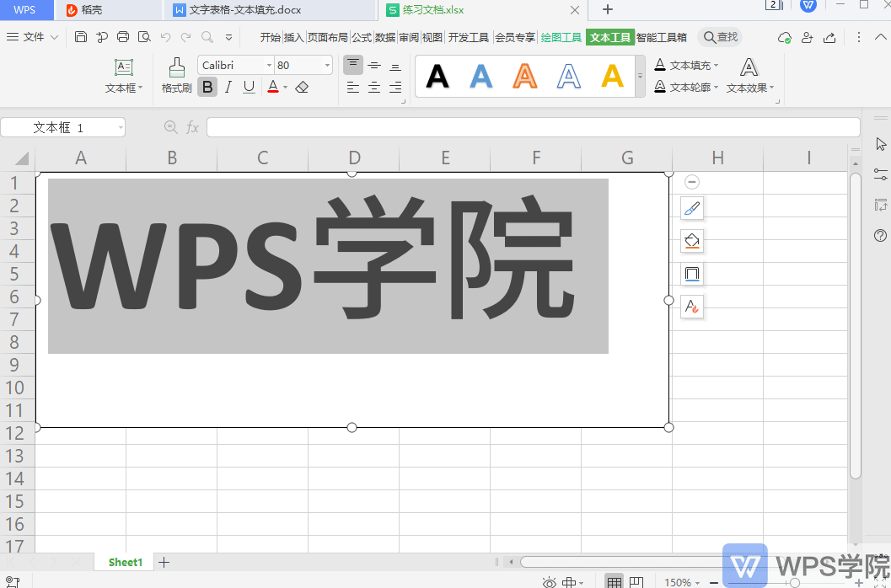
Task: Switch to the 绘图工具 ribbon tab
Action: pos(561,38)
